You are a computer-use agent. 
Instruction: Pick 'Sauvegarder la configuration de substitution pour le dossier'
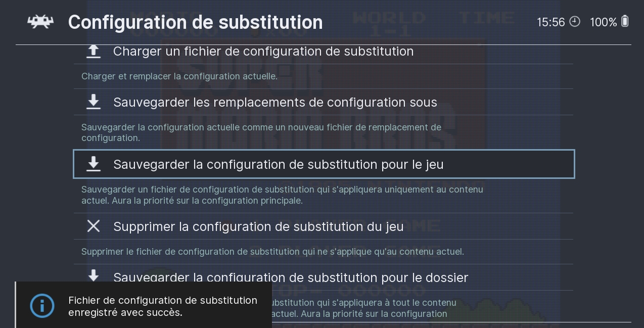(x=291, y=277)
